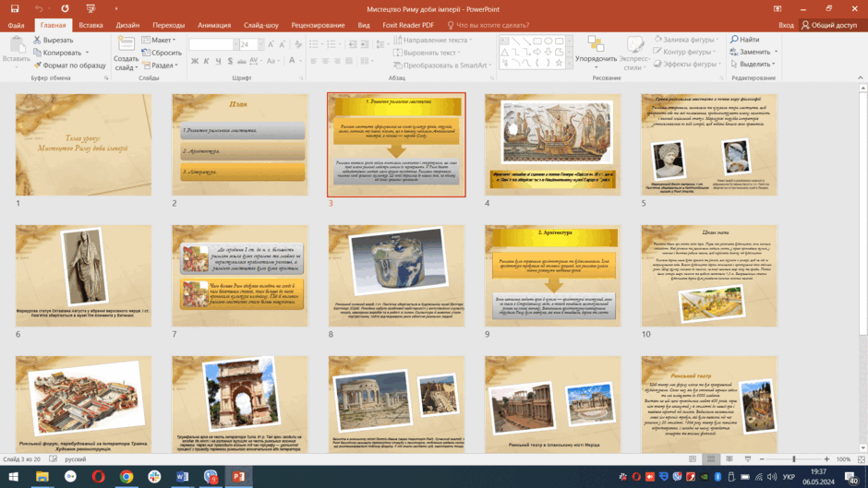Clear all formatting with the eraser icon
868x488 pixels.
(x=298, y=44)
